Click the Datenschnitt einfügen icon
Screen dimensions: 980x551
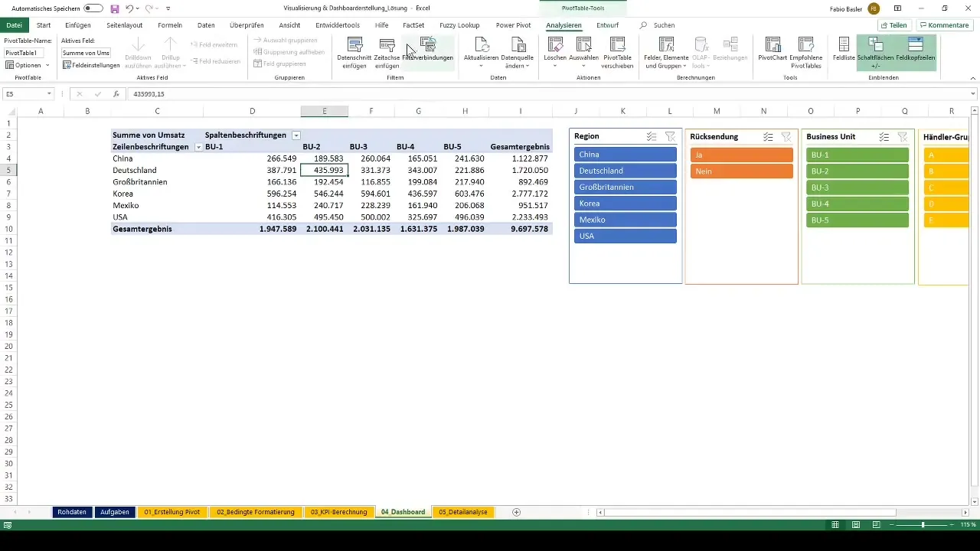point(354,44)
